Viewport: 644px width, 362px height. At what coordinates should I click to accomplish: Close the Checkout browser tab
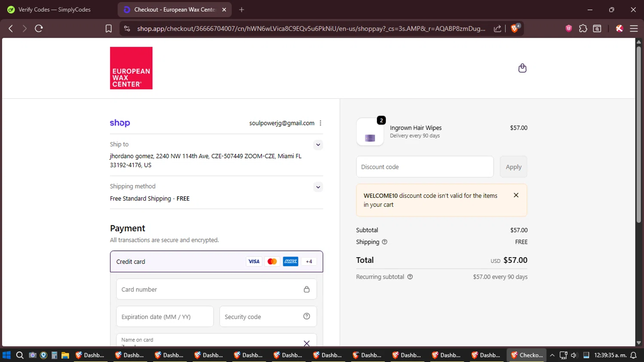(x=224, y=9)
